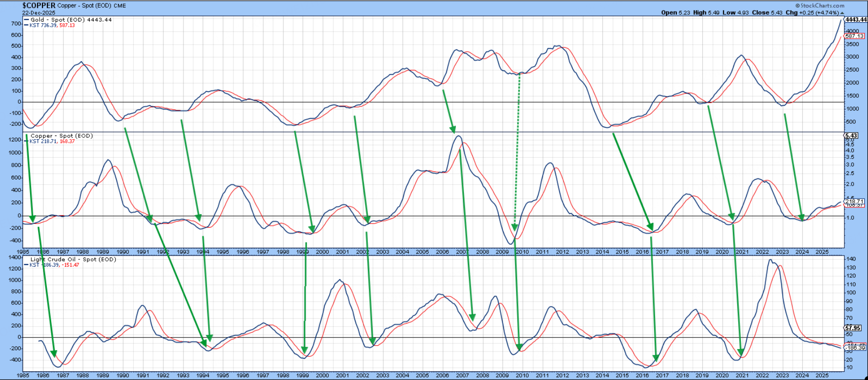Click the $COPPER ticker symbol title
Viewport: 868px width, 380px height.
[39, 6]
